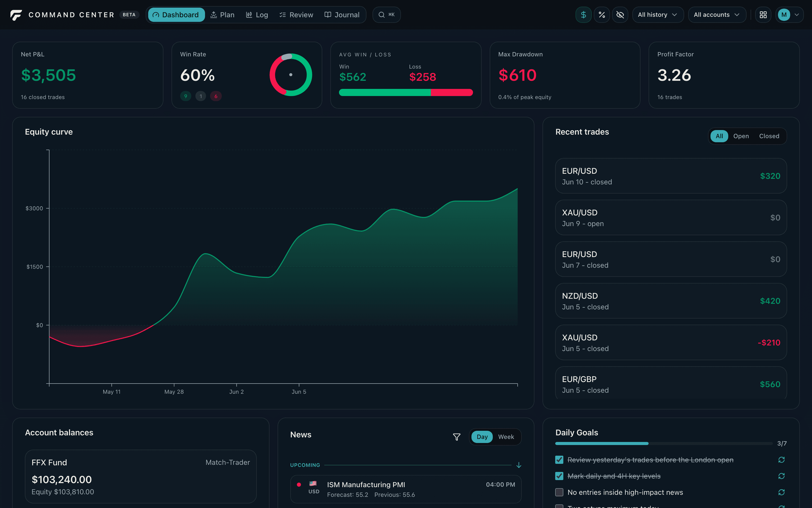
Task: Click the Profit Factor 3.26 value
Action: point(674,75)
